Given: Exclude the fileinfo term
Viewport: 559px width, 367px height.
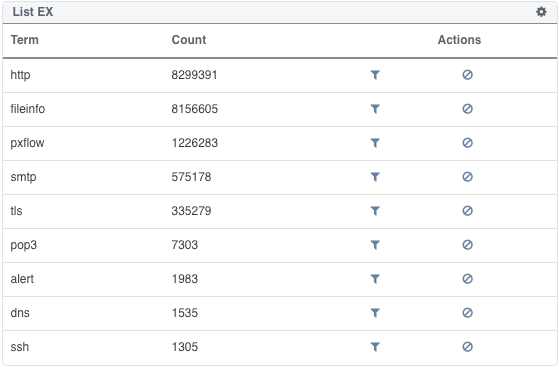Looking at the screenshot, I should coord(467,109).
